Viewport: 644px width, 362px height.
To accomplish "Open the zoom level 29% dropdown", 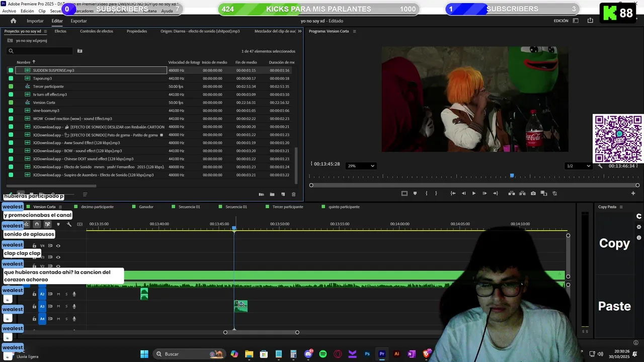I will [361, 166].
